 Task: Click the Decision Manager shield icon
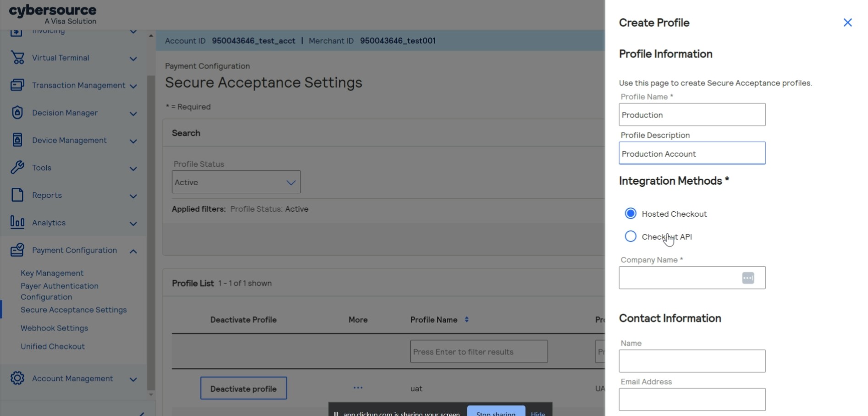click(17, 113)
